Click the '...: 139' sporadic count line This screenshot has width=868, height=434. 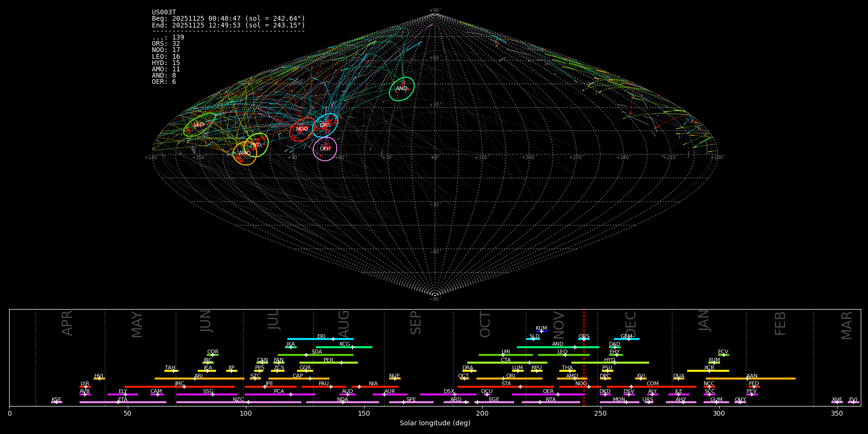[x=168, y=38]
